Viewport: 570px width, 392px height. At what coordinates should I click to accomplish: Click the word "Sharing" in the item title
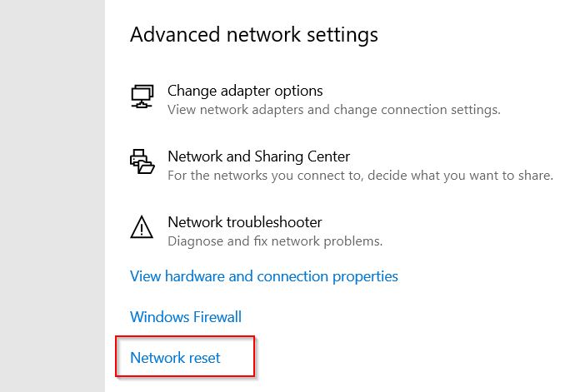pyautogui.click(x=279, y=156)
